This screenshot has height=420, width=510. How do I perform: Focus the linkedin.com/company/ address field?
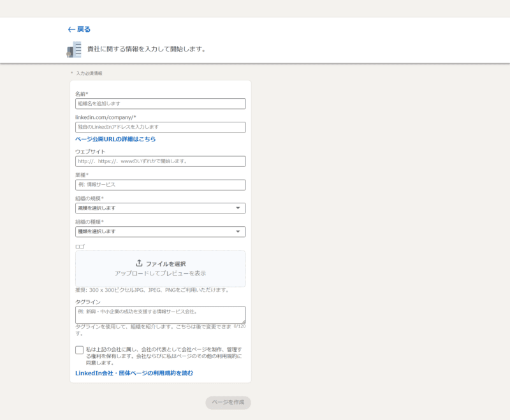[x=161, y=127]
